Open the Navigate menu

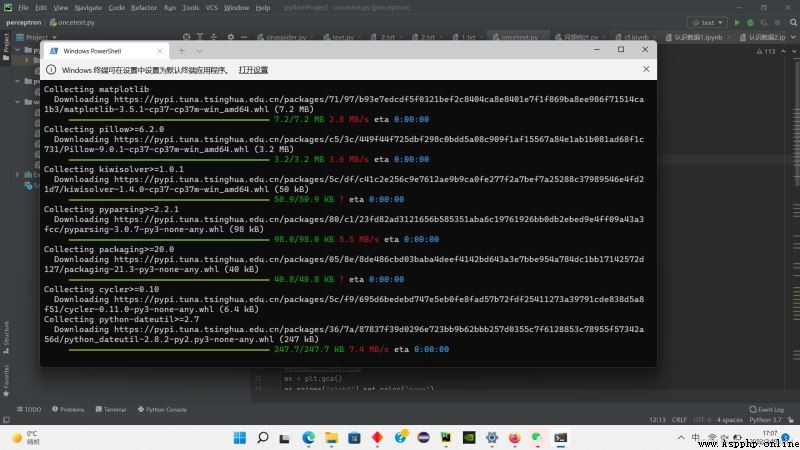pyautogui.click(x=88, y=8)
